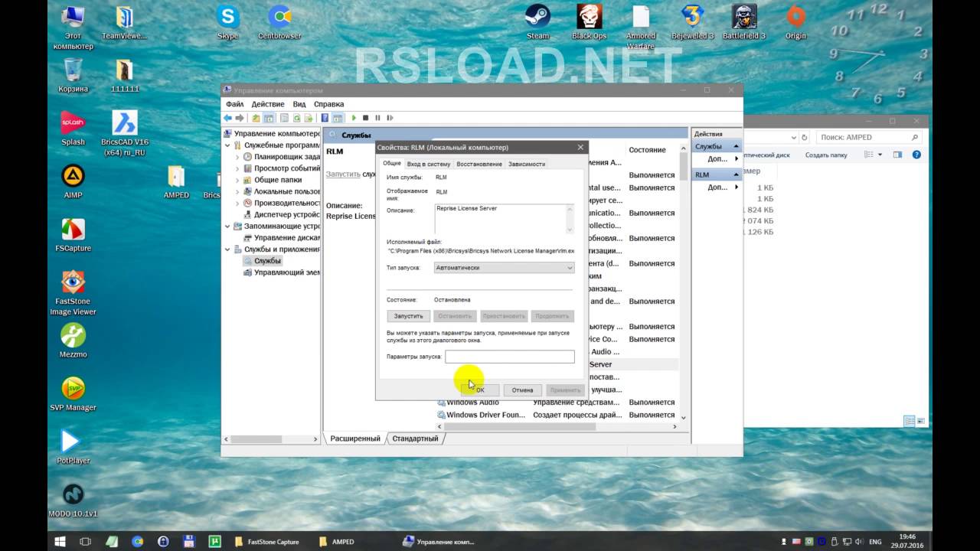Open the Справка menu

[328, 104]
